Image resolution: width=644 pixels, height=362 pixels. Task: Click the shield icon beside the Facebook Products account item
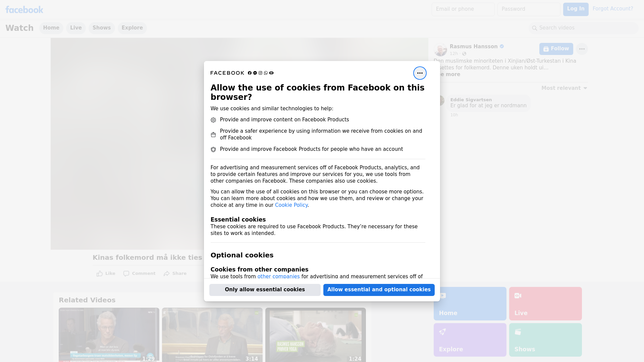coord(213,149)
